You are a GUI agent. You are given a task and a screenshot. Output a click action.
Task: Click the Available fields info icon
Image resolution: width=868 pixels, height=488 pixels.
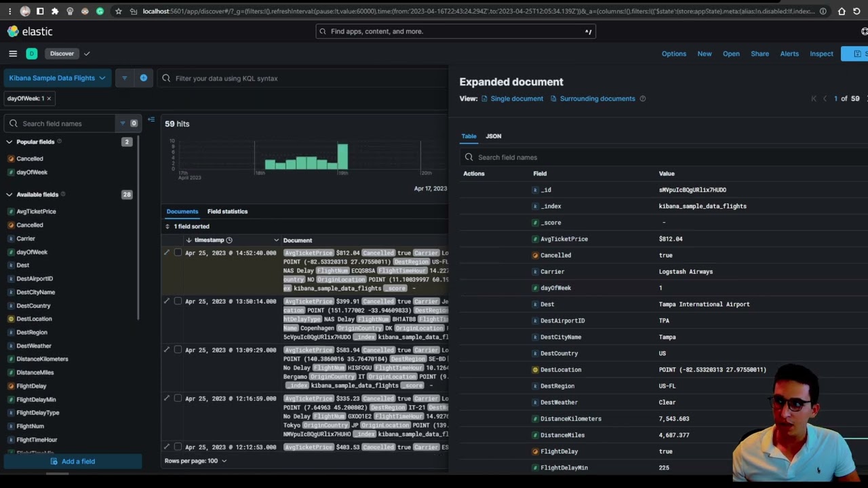63,195
